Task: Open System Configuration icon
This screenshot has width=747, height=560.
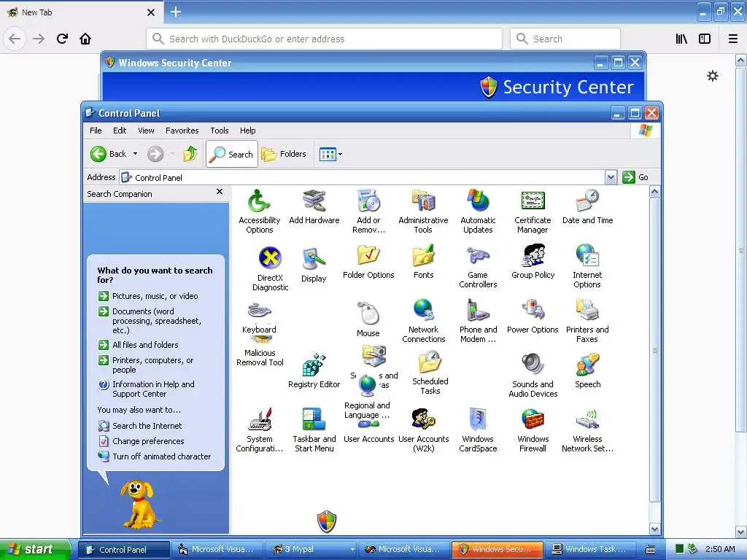Action: pos(259,430)
